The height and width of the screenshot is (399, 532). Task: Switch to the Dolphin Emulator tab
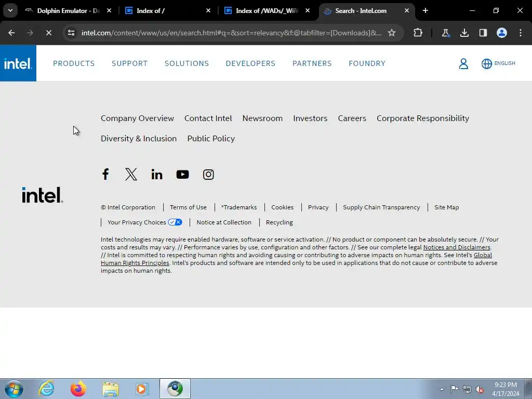click(68, 10)
